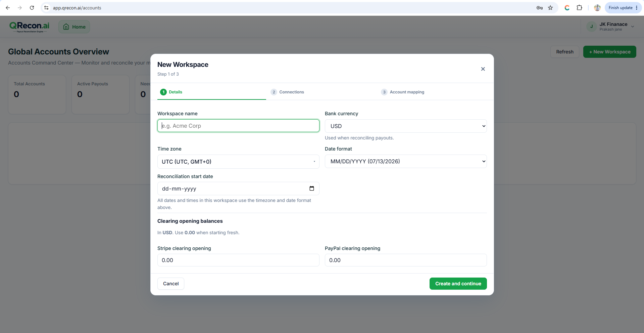
Task: Close the New Workspace dialog
Action: tap(483, 69)
